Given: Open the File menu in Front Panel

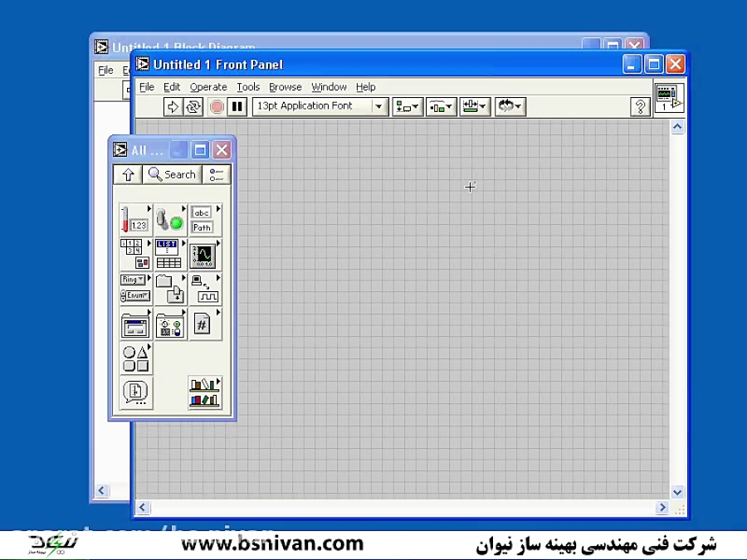Looking at the screenshot, I should (x=147, y=87).
